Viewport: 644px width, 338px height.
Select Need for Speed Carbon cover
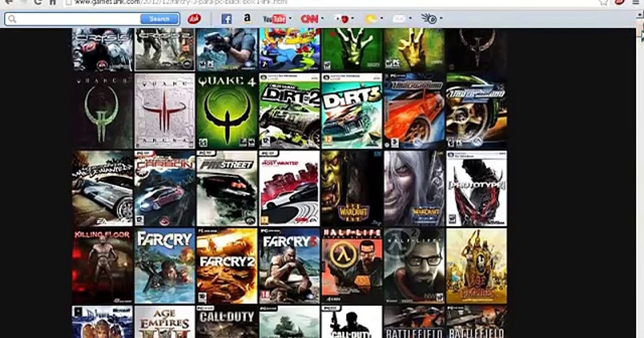(165, 188)
